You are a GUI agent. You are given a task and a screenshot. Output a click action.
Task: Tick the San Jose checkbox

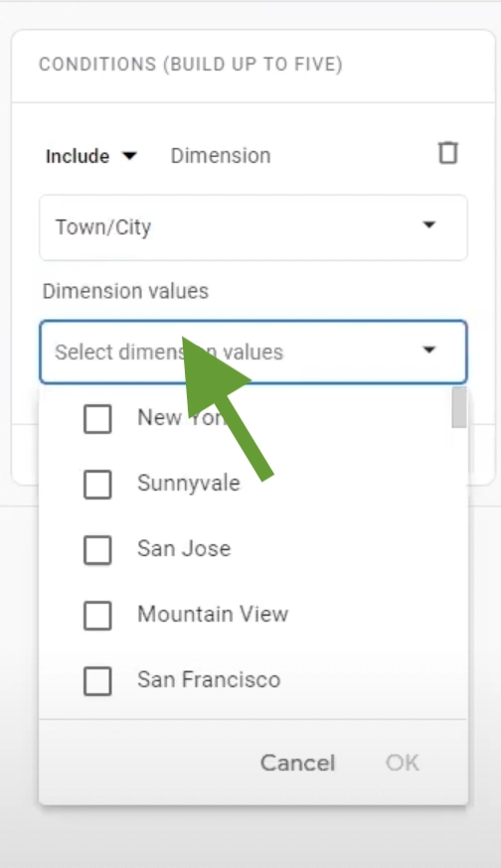pyautogui.click(x=97, y=549)
